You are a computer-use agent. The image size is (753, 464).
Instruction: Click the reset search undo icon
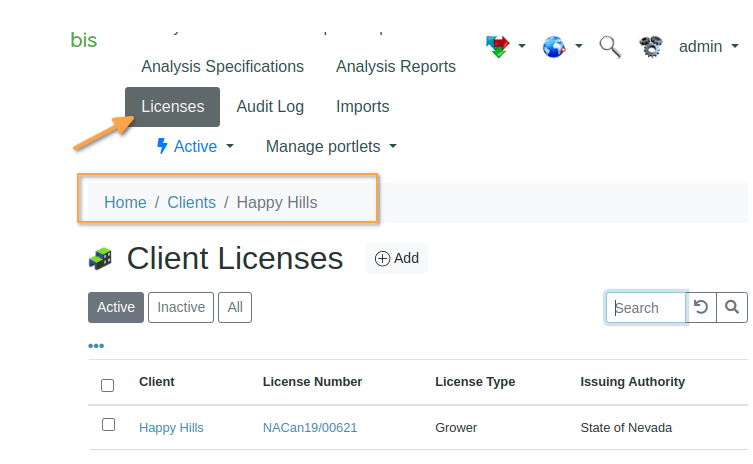click(702, 307)
